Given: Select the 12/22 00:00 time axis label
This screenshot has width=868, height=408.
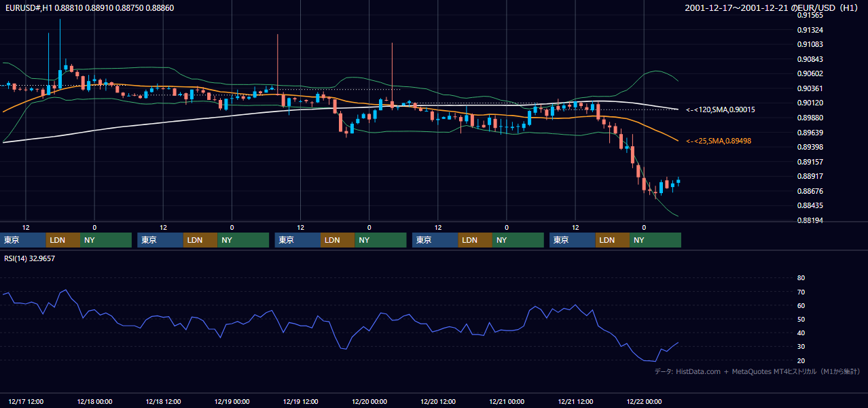Looking at the screenshot, I should 644,402.
